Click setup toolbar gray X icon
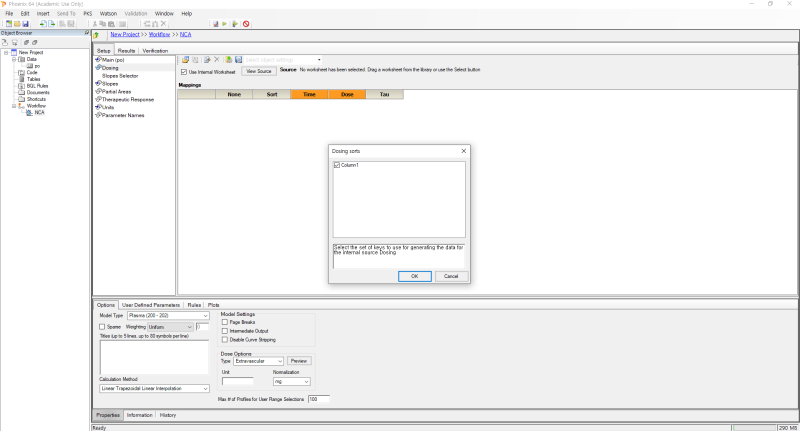Image resolution: width=800 pixels, height=431 pixels. (216, 60)
